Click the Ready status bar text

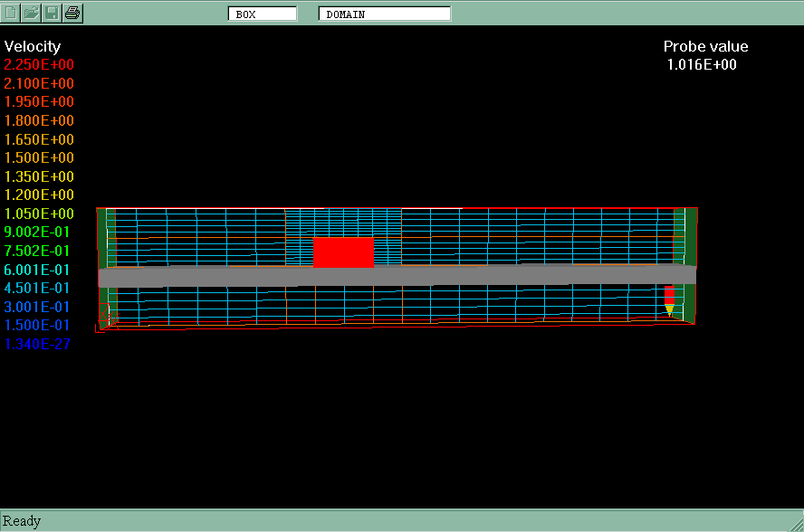click(x=22, y=521)
